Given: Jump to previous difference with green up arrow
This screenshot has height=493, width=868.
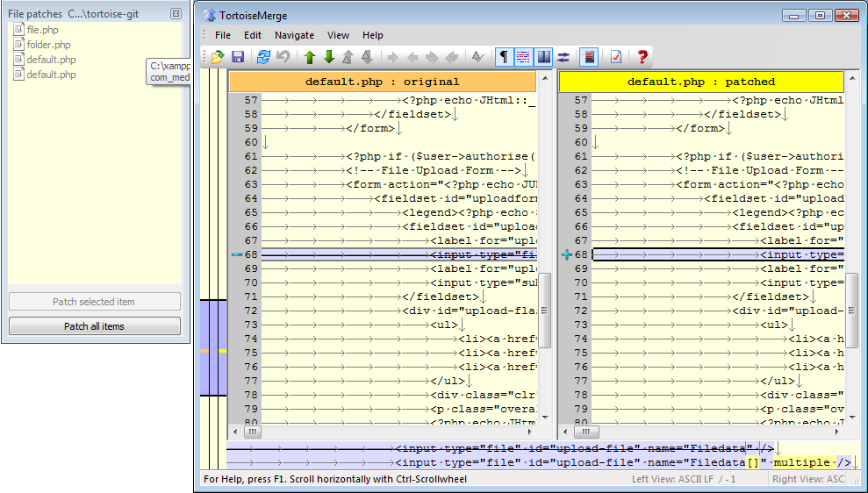Looking at the screenshot, I should point(310,56).
